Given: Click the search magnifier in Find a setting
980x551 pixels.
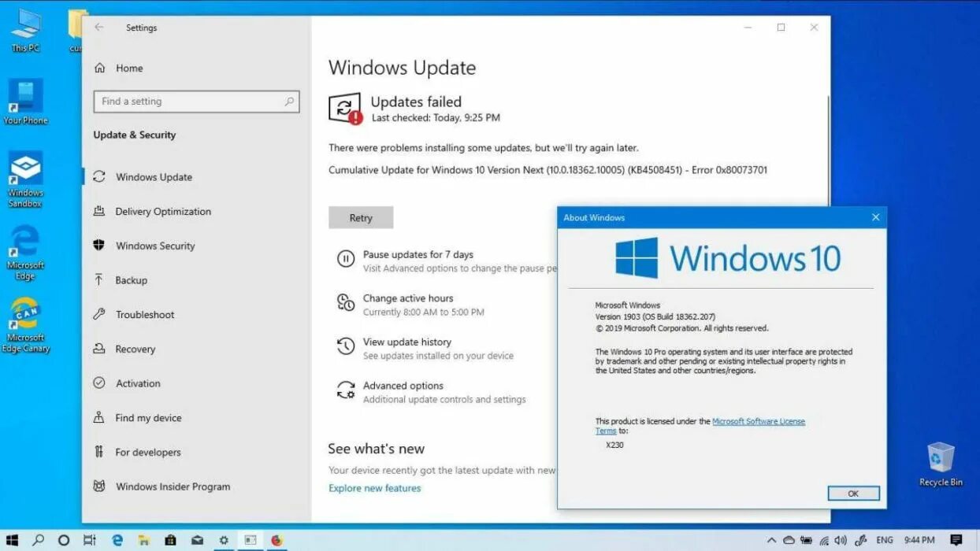Looking at the screenshot, I should [289, 102].
